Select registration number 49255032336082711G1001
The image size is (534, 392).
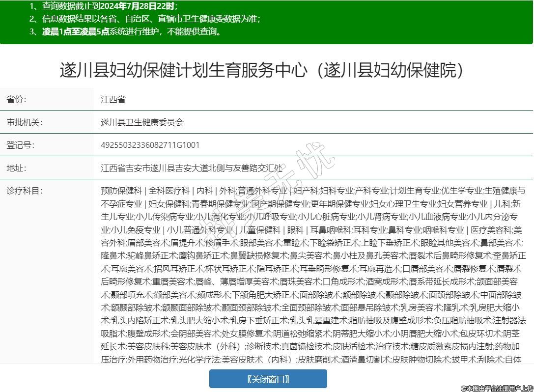[x=150, y=145]
